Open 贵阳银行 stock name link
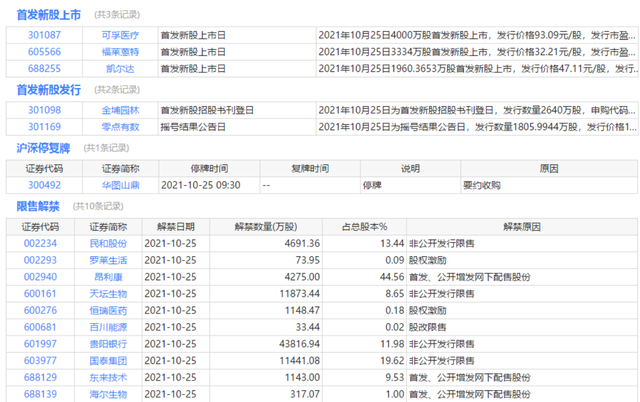 (x=108, y=344)
